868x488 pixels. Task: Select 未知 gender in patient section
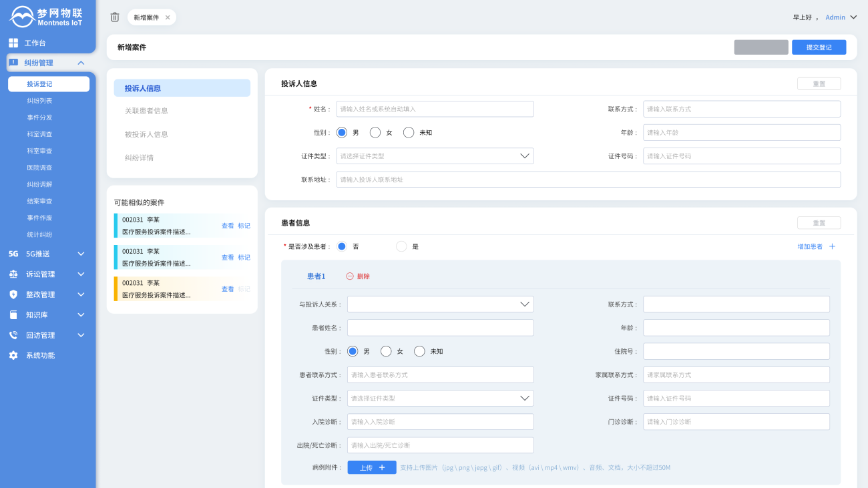pyautogui.click(x=419, y=351)
